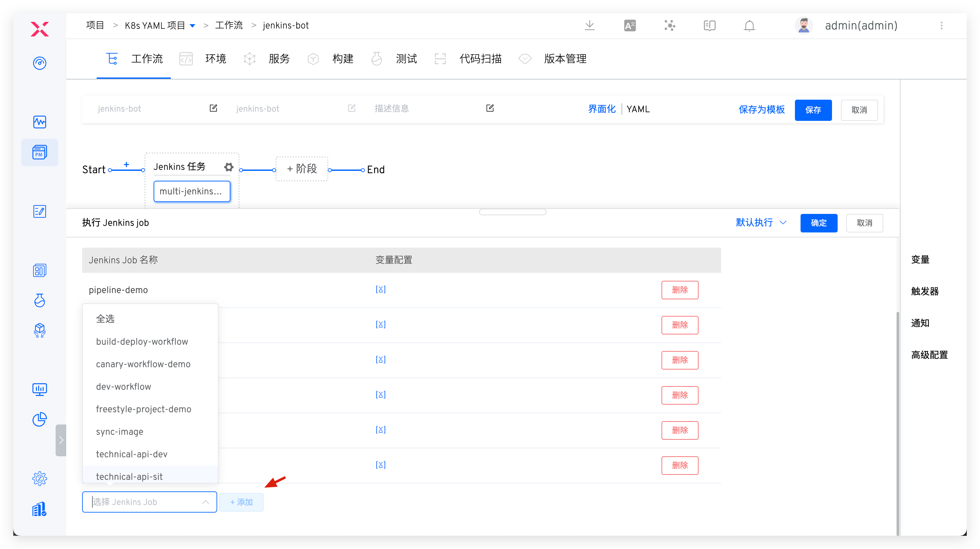
Task: Click the download icon in top bar
Action: 590,25
